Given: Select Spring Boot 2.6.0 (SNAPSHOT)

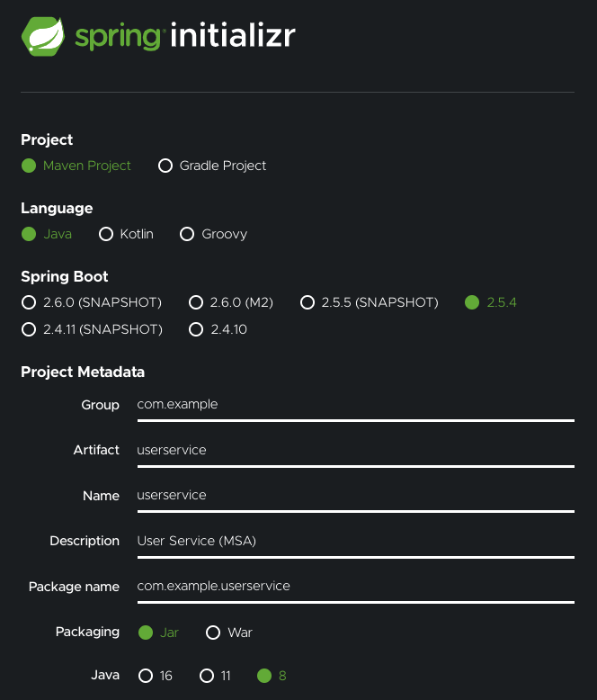Looking at the screenshot, I should [x=29, y=302].
